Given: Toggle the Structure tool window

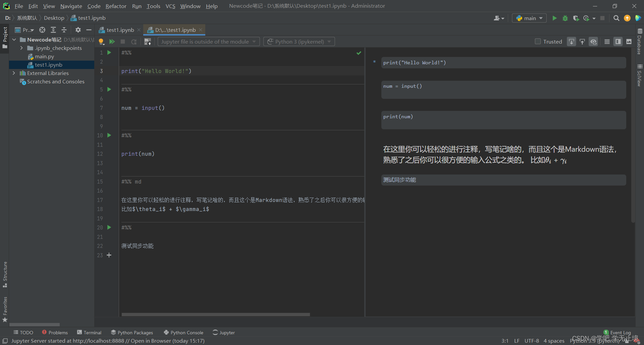Looking at the screenshot, I should (x=5, y=275).
